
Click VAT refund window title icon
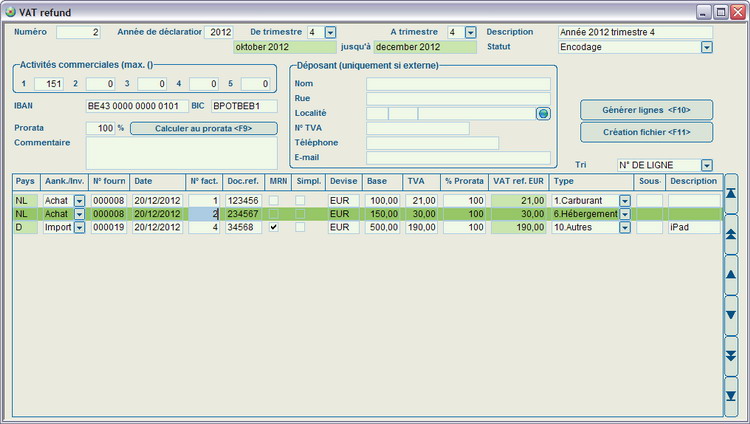(10, 12)
